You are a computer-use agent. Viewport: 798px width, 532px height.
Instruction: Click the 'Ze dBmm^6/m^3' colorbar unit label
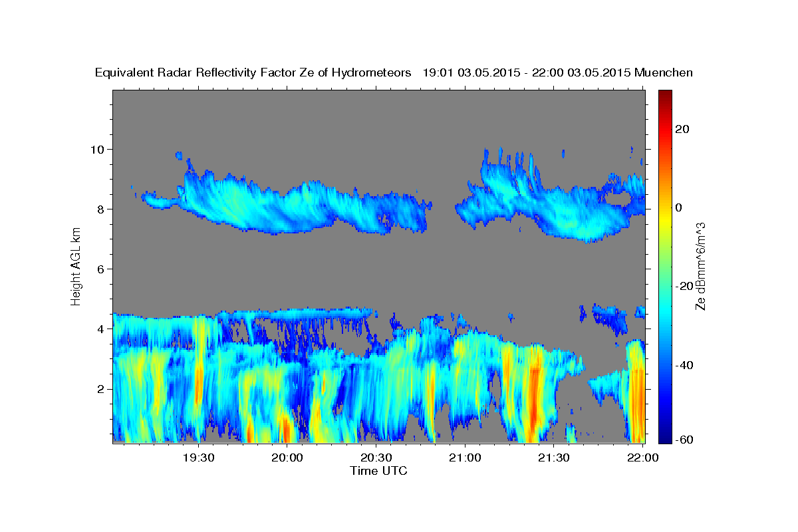[x=700, y=266]
